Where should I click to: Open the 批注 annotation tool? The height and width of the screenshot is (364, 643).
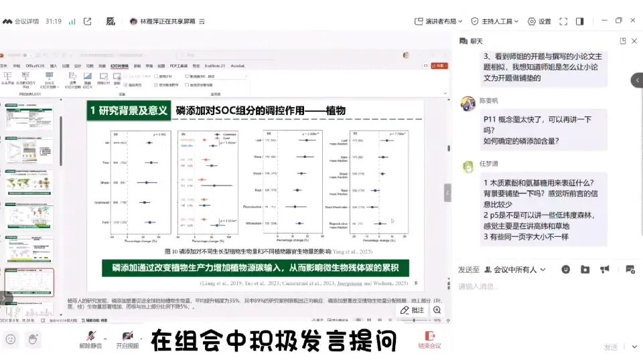[412, 310]
